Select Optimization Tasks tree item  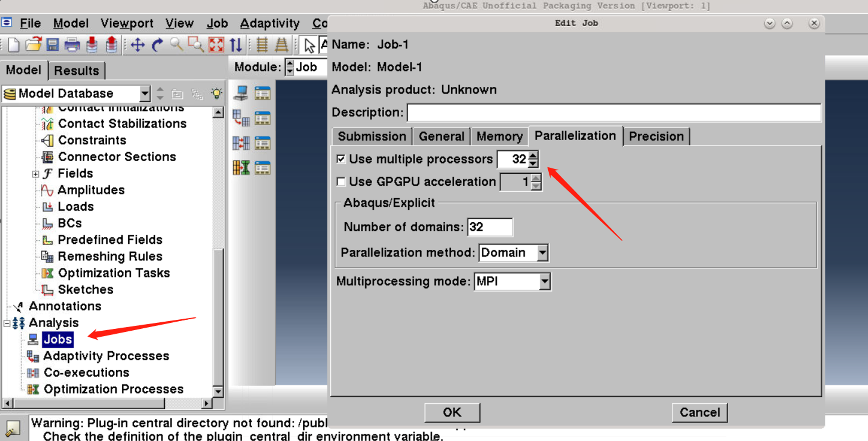[x=114, y=273]
